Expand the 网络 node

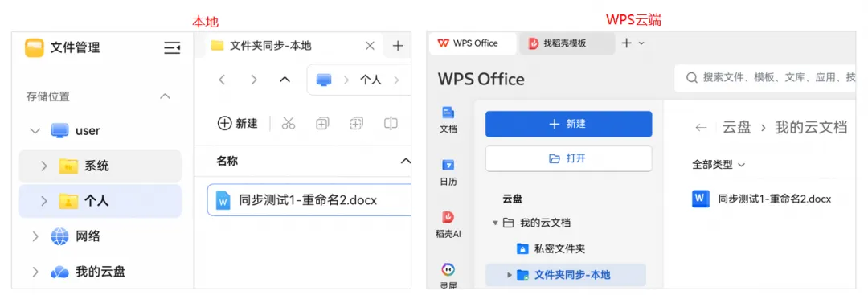(x=35, y=236)
